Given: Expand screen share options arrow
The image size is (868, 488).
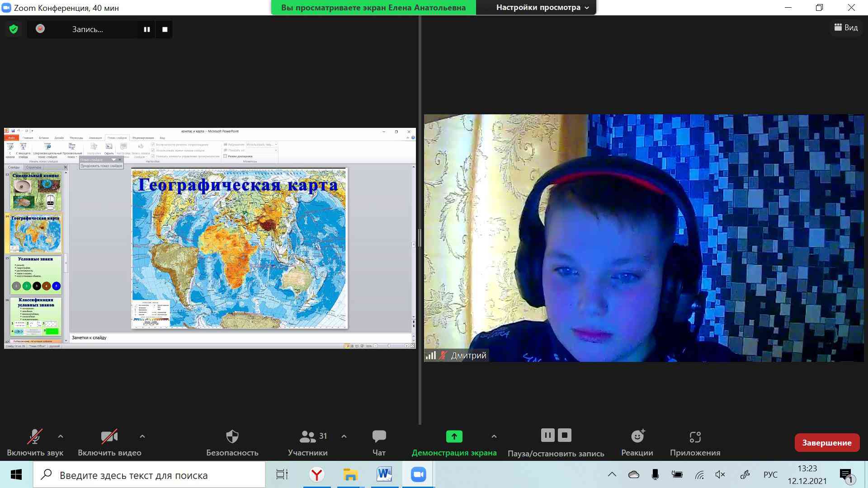Looking at the screenshot, I should tap(494, 436).
